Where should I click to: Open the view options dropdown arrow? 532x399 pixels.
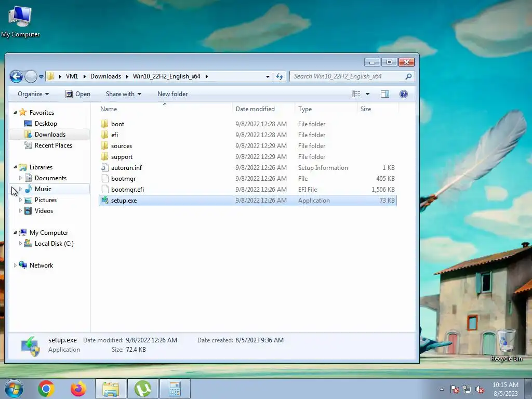click(367, 94)
